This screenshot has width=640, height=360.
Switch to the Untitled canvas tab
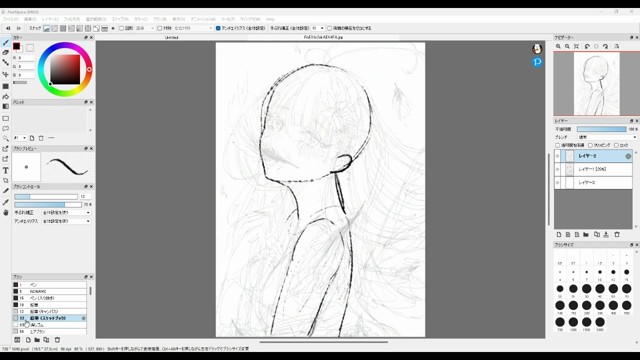171,37
